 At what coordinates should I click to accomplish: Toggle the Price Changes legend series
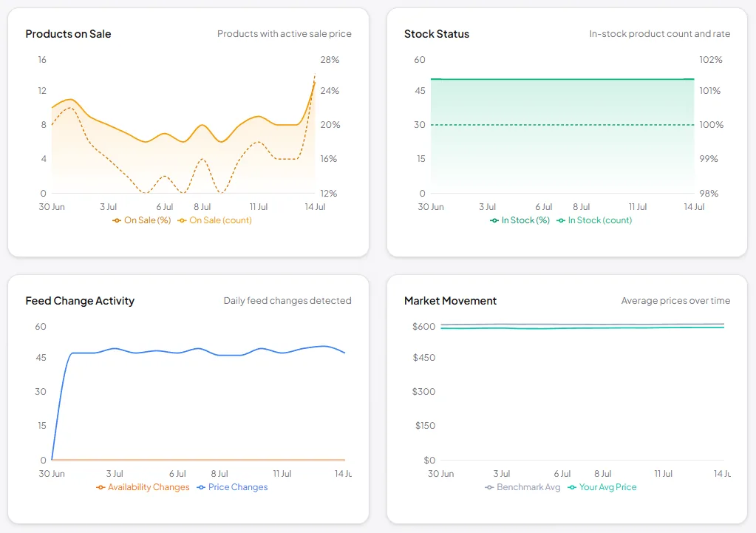coord(232,487)
